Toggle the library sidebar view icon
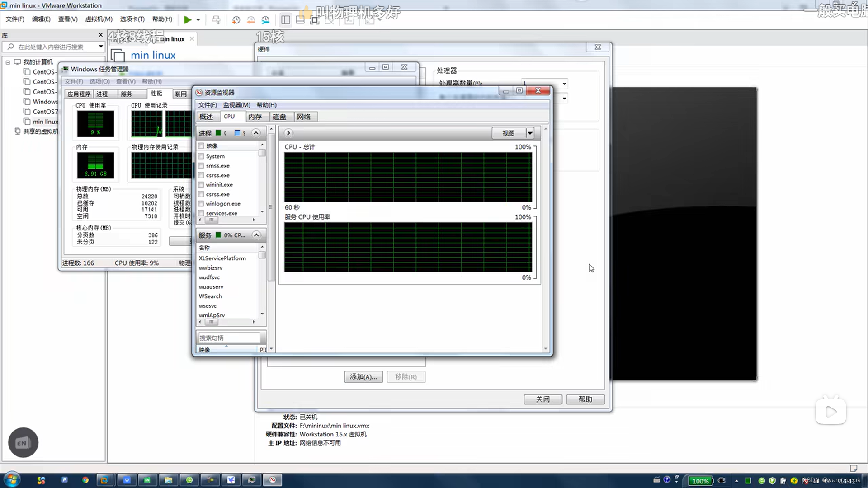The image size is (868, 488). [286, 19]
